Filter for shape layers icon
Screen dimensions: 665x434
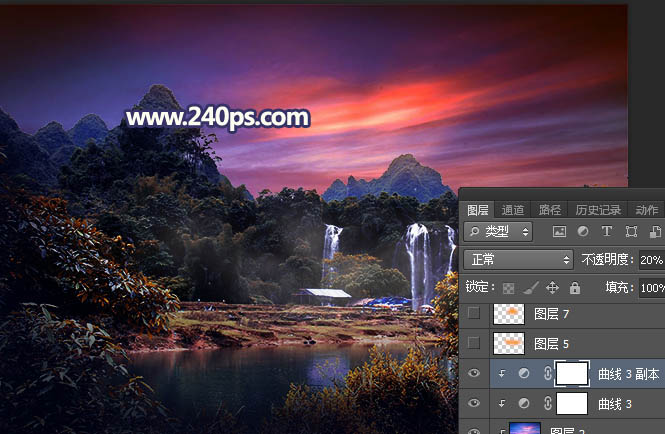pos(631,231)
